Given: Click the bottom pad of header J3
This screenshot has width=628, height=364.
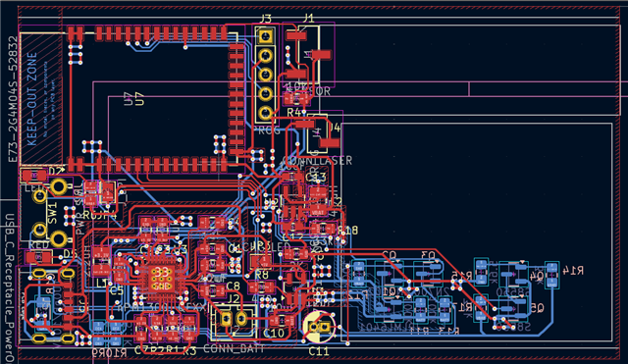Looking at the screenshot, I should [265, 113].
